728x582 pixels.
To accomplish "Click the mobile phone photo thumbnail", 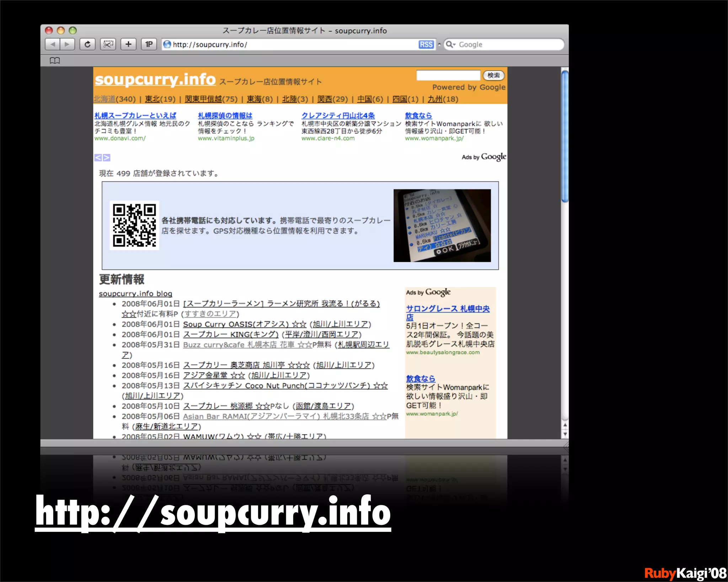I will tap(442, 226).
